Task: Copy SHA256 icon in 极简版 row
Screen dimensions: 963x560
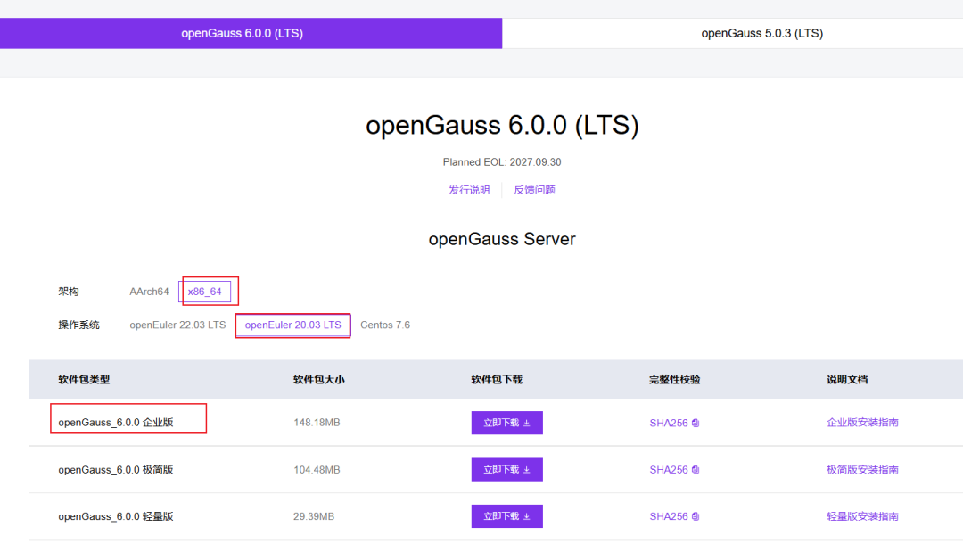Action: (695, 469)
